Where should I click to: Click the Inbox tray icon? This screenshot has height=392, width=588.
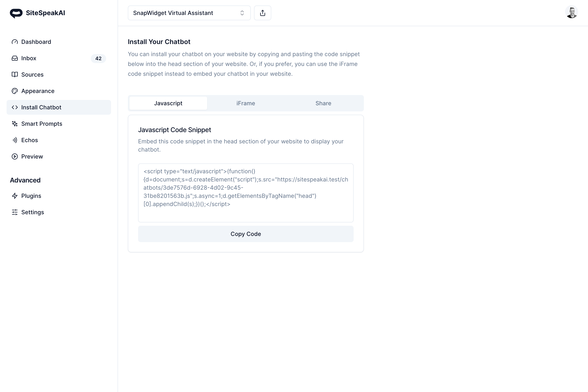coord(15,58)
